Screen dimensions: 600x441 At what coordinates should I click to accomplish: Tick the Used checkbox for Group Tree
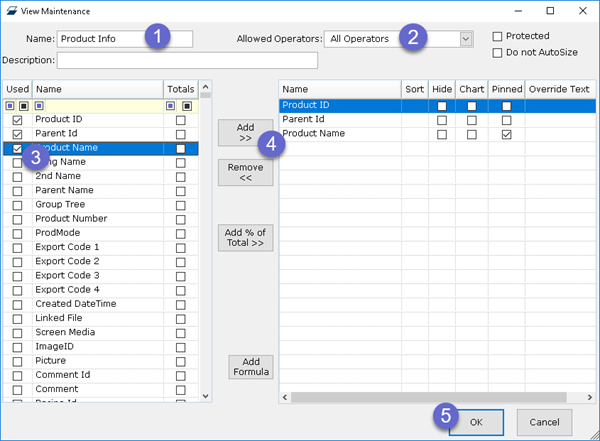pos(17,205)
